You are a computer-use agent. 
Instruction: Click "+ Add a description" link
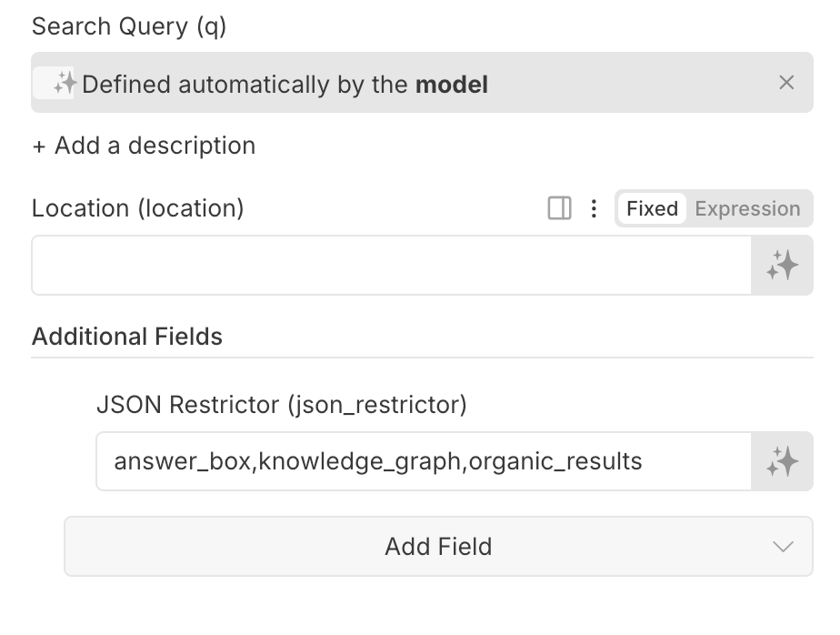click(144, 146)
